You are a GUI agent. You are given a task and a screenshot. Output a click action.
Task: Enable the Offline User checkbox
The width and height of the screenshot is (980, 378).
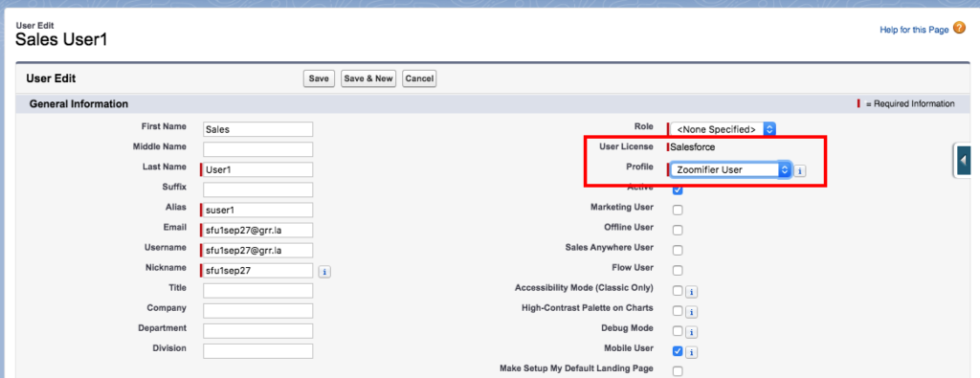pos(678,230)
